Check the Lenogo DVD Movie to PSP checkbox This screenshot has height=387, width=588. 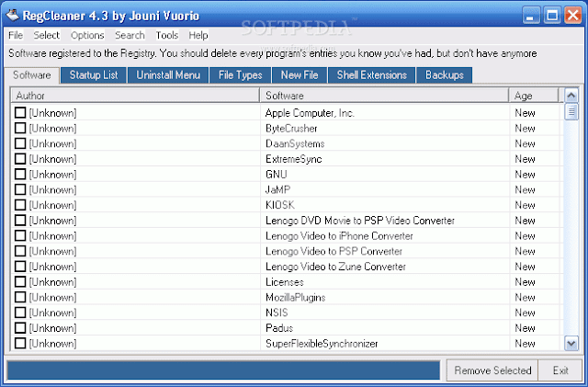(x=20, y=221)
